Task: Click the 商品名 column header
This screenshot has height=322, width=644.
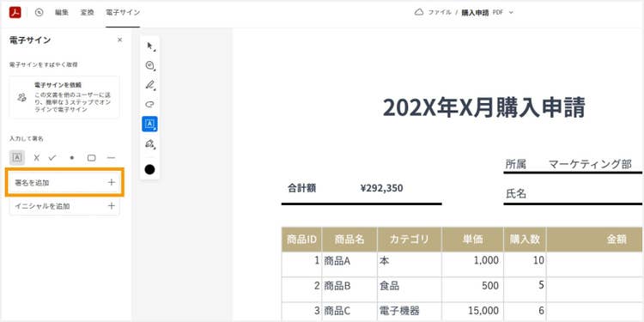Action: click(x=349, y=240)
